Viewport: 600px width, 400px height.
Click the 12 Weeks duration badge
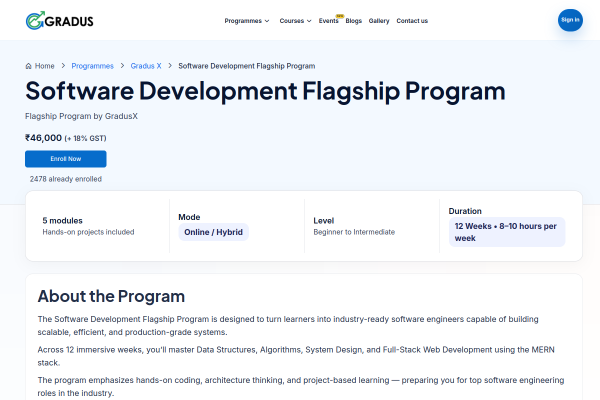click(x=506, y=232)
